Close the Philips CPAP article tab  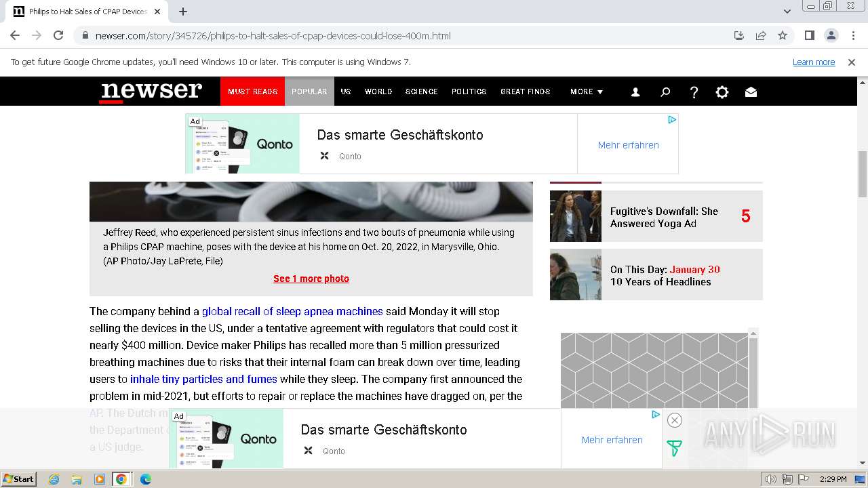pyautogui.click(x=157, y=12)
